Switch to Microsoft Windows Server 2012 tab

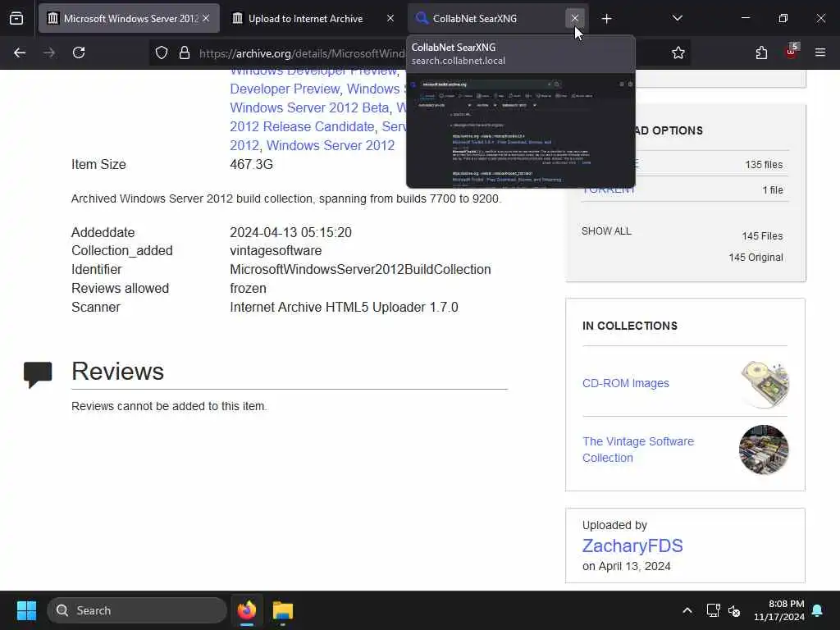click(129, 18)
